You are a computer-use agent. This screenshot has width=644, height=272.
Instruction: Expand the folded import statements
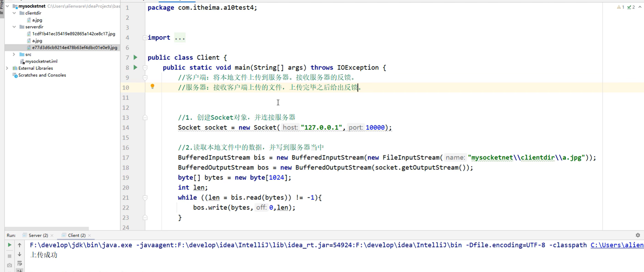pos(145,38)
